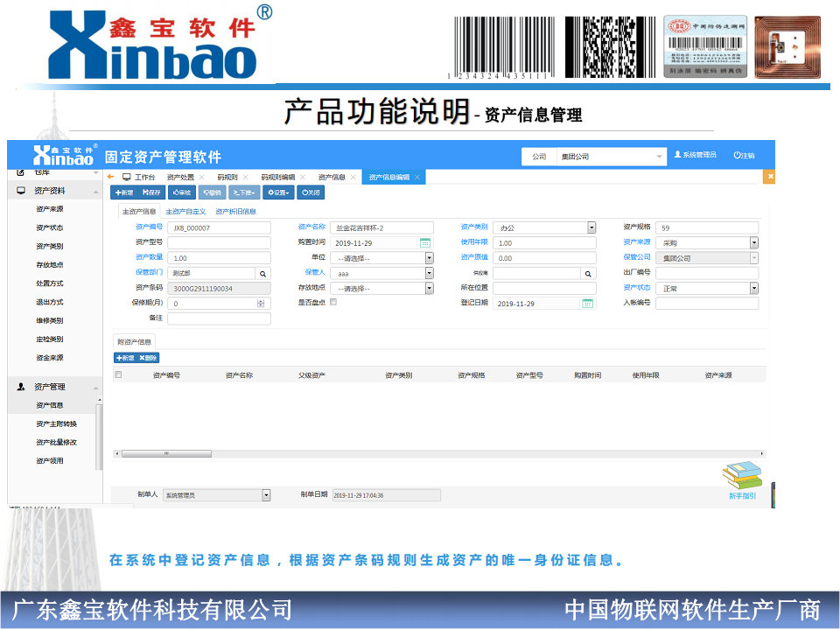
Task: Click the 工作台 monitor icon tab
Action: pyautogui.click(x=139, y=177)
